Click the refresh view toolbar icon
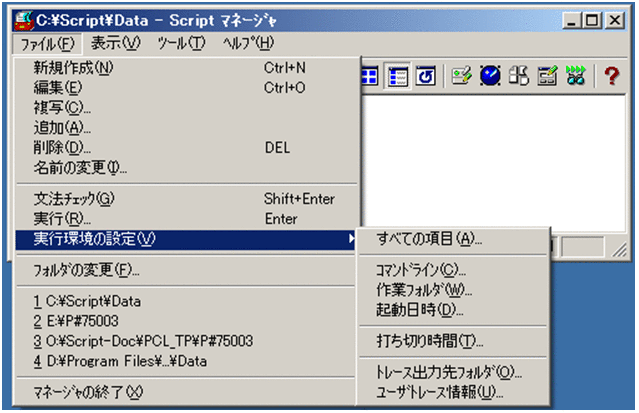Screen dimensions: 639x413 425,76
